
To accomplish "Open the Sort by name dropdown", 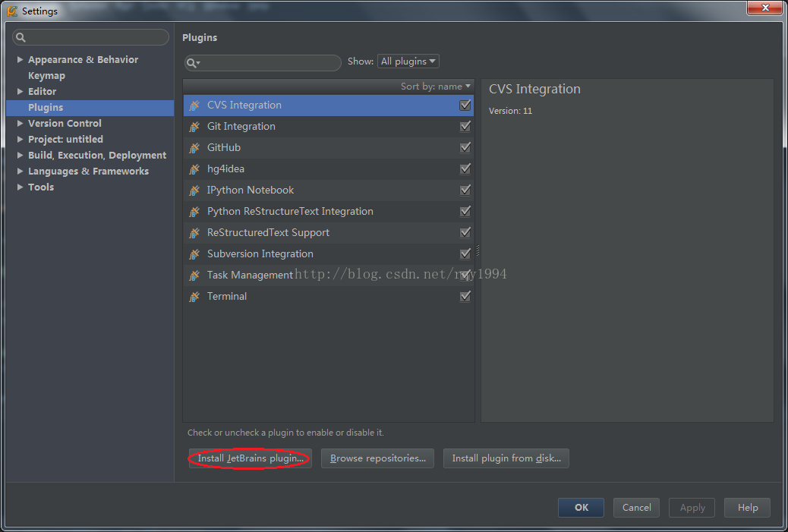I will click(436, 87).
